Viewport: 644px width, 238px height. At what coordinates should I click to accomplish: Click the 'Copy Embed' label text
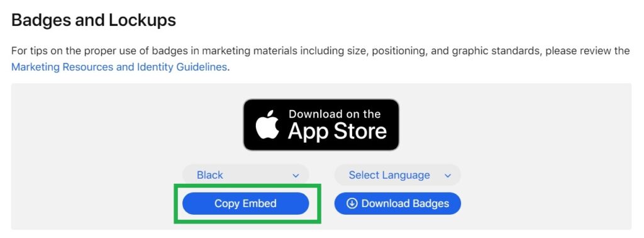[x=246, y=203]
